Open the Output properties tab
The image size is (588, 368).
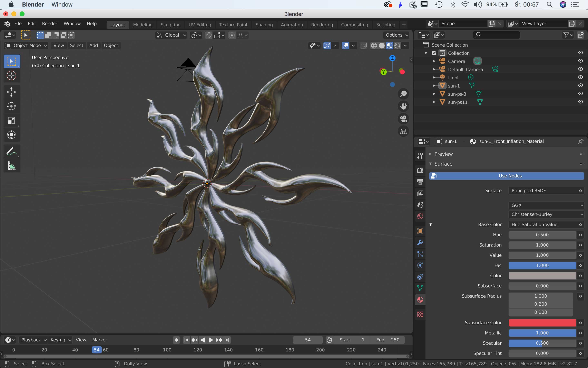tap(420, 182)
